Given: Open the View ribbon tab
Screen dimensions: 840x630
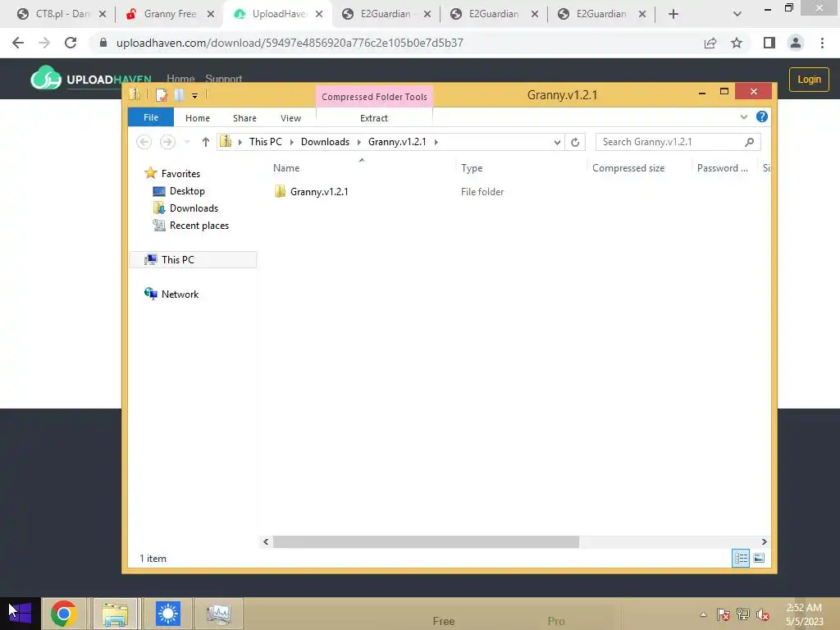Looking at the screenshot, I should click(x=290, y=118).
